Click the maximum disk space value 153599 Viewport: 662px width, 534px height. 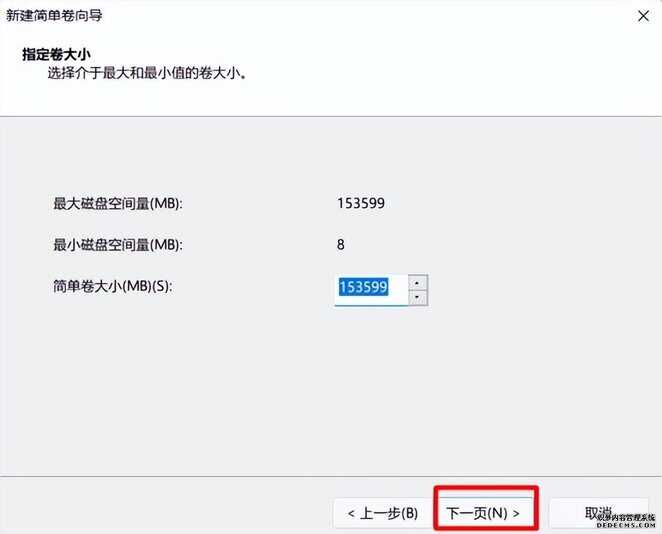(361, 203)
